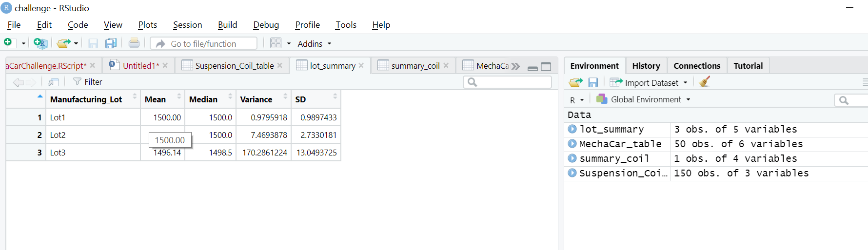This screenshot has width=868, height=250.
Task: Click the Print icon in toolbar
Action: (x=134, y=43)
